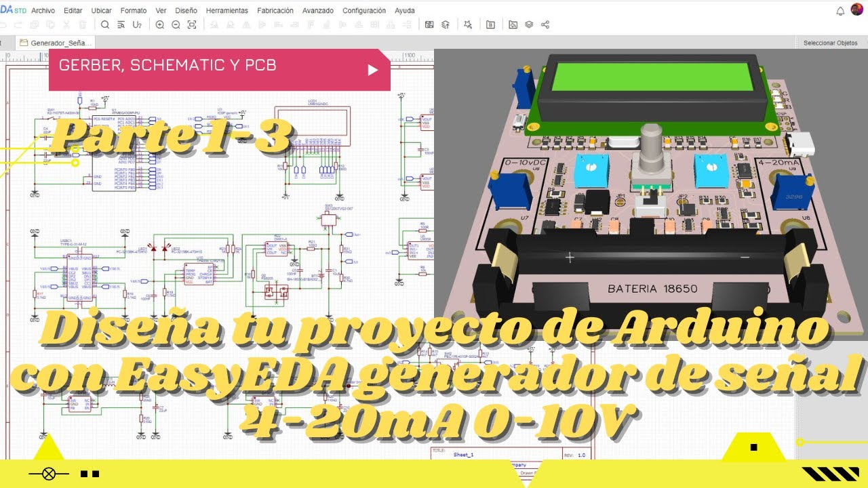Click the redo arrow icon
This screenshot has height=488, width=868.
point(17,24)
